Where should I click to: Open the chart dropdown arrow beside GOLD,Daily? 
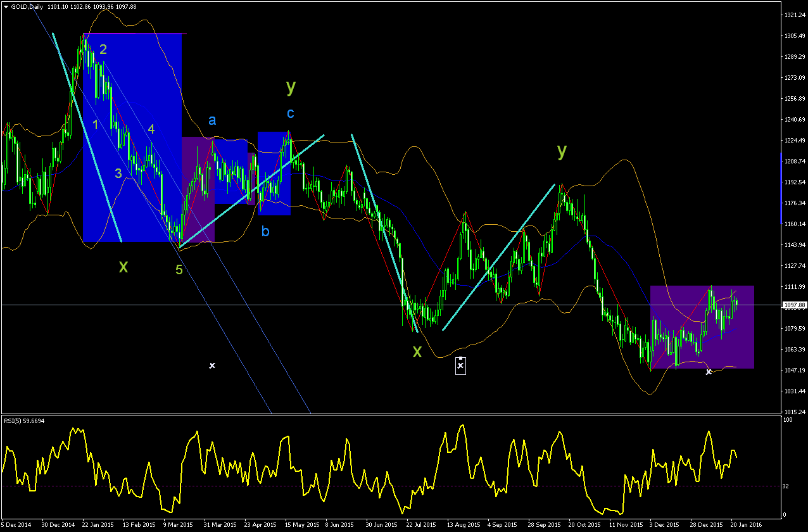pos(6,6)
